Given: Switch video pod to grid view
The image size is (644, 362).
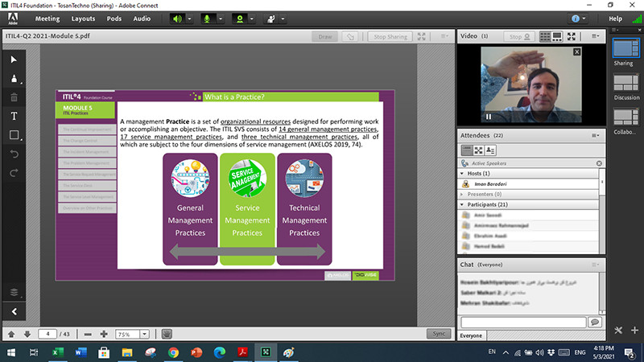Looking at the screenshot, I should tap(545, 36).
